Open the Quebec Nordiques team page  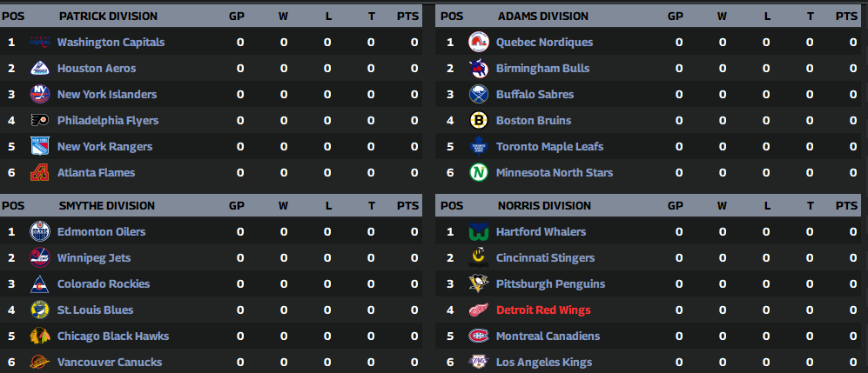point(544,43)
